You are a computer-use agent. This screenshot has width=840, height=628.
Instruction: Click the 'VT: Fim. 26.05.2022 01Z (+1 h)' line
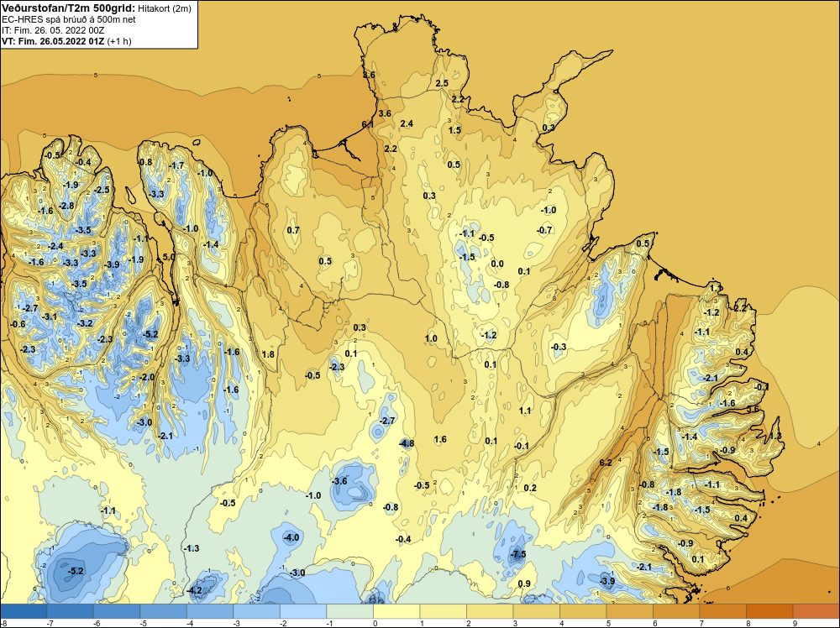66,41
